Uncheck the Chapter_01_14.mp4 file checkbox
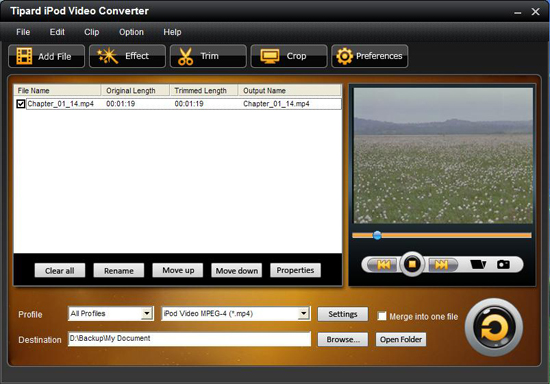Image resolution: width=550 pixels, height=384 pixels. [x=21, y=104]
